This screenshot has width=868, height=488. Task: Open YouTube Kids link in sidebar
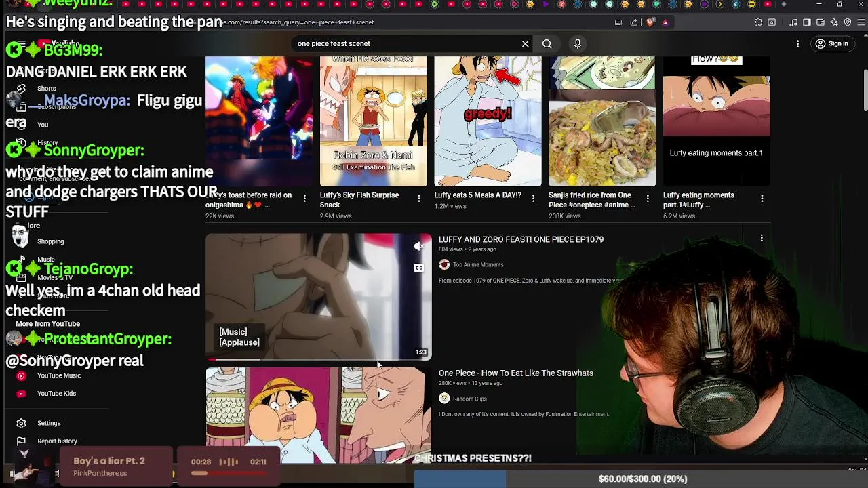point(56,394)
